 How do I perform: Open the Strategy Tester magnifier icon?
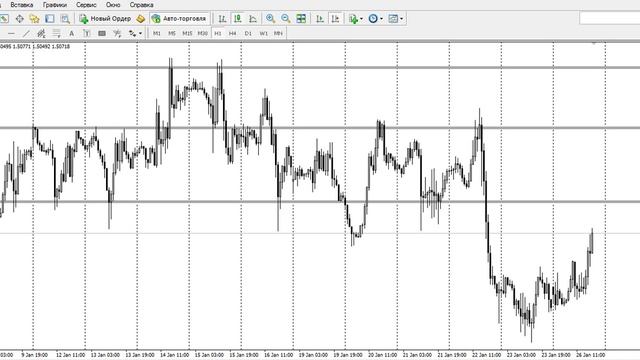[x=65, y=18]
